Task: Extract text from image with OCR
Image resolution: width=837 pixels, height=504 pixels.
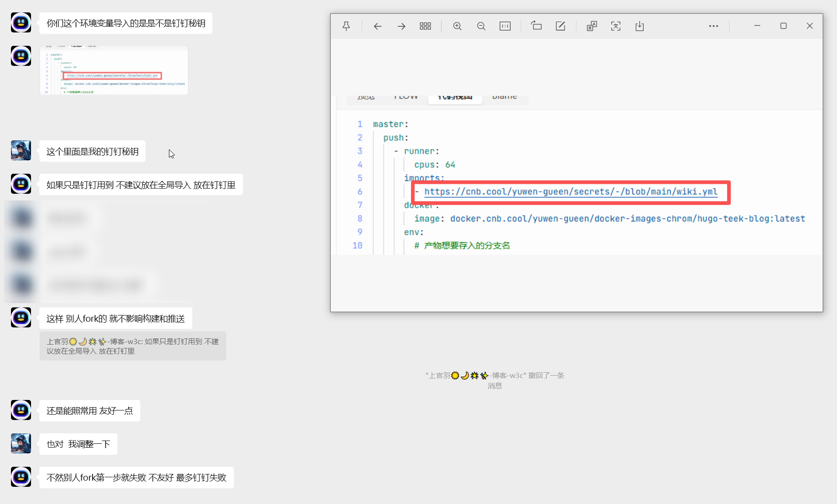Action: (x=616, y=26)
